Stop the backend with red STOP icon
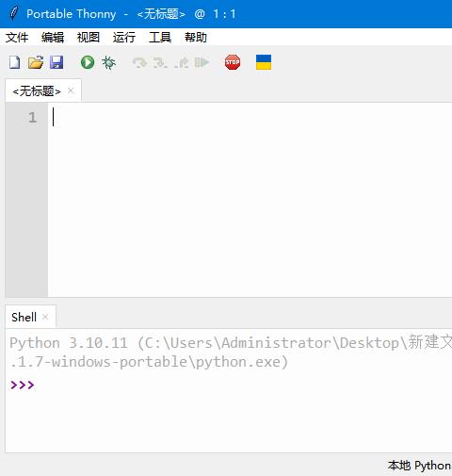Viewport: 452px width, 476px height. (233, 62)
